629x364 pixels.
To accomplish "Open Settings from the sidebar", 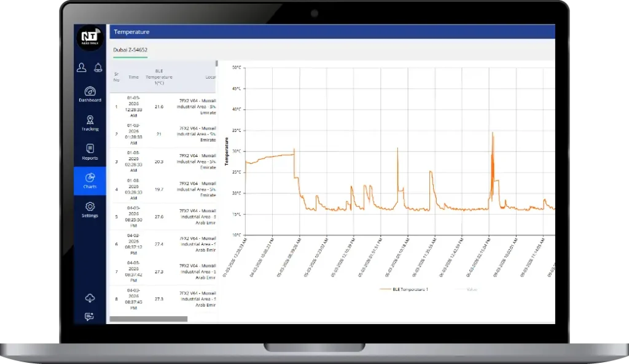I will [90, 209].
